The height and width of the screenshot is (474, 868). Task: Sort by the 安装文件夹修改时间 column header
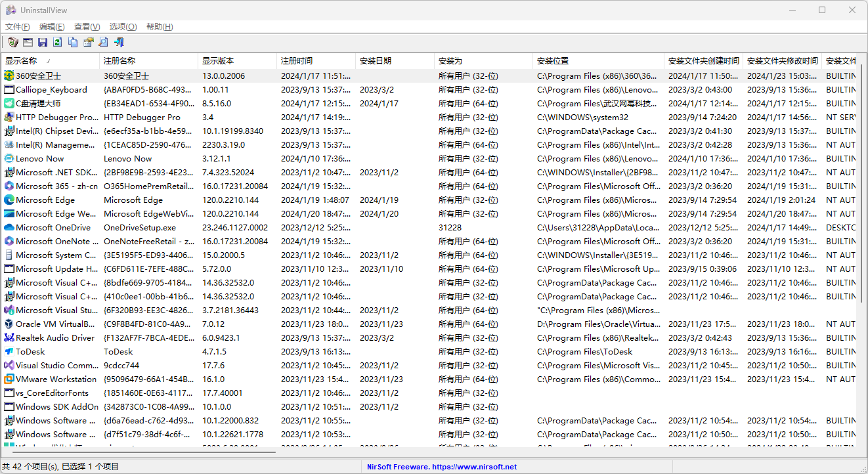tap(783, 61)
